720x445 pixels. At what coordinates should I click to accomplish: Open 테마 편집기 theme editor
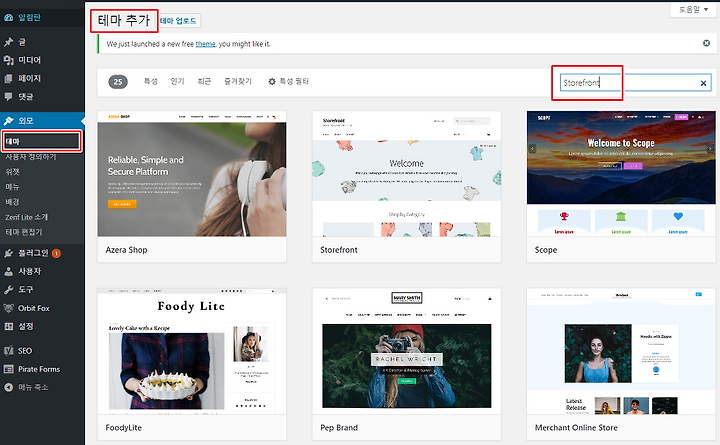(x=23, y=232)
